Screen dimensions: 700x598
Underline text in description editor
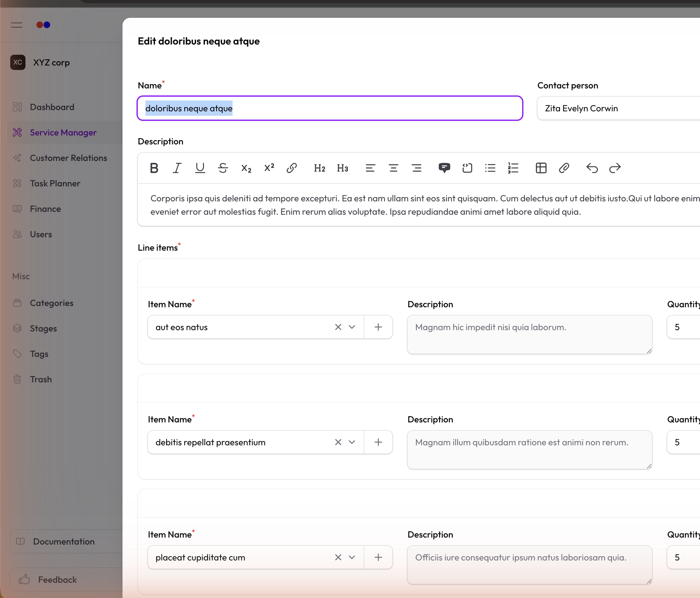pyautogui.click(x=200, y=168)
